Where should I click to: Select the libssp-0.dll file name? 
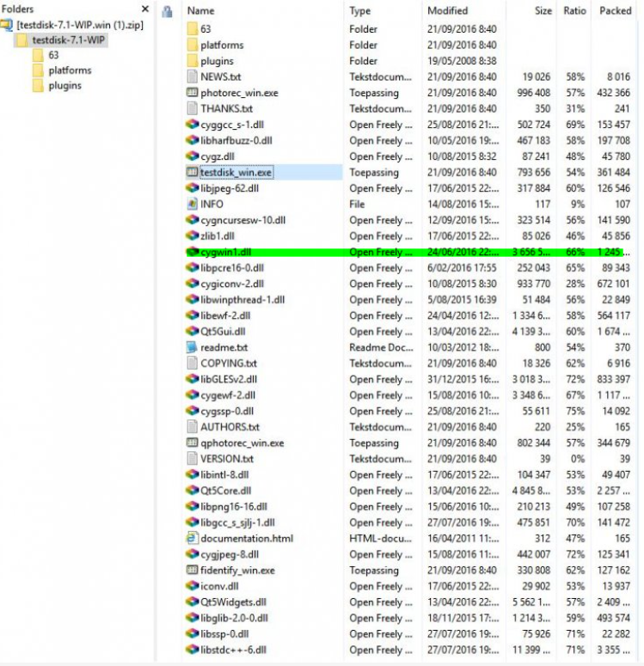(224, 634)
